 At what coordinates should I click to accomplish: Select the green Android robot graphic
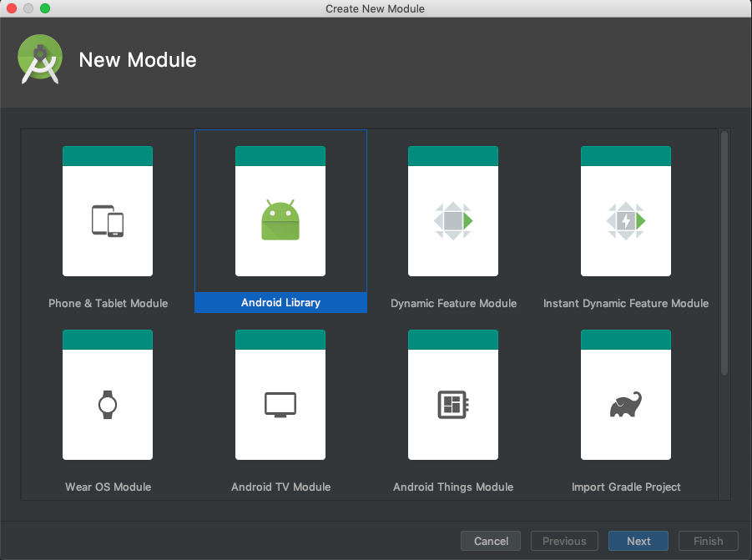(280, 217)
